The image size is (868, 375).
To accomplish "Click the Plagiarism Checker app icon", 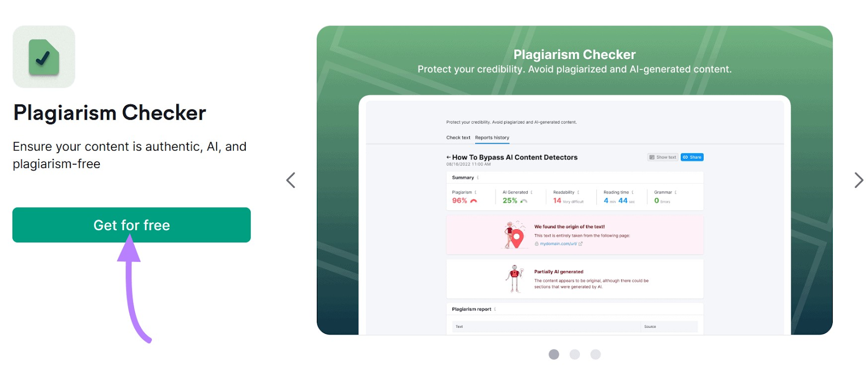I will pos(44,57).
